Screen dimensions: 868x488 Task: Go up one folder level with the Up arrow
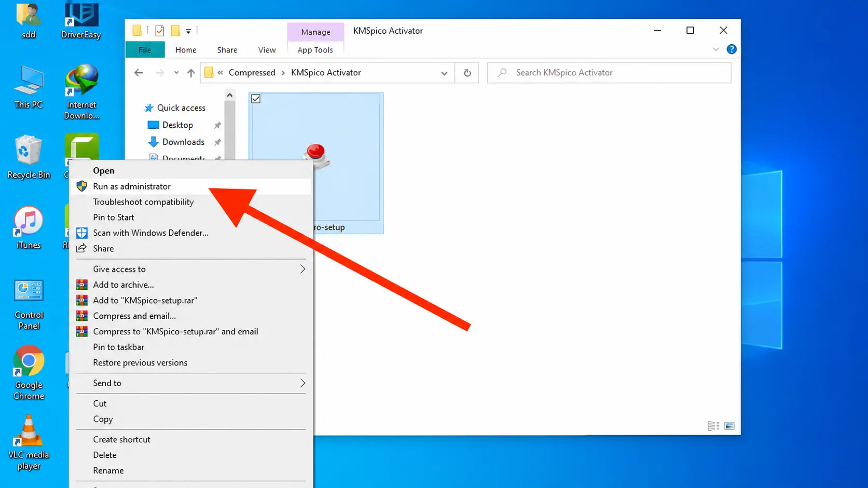pyautogui.click(x=191, y=73)
